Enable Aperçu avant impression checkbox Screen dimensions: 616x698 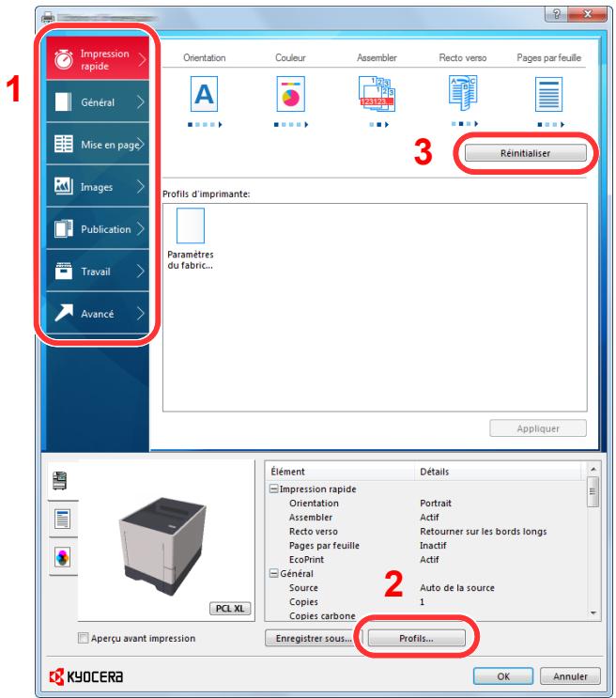coord(83,638)
